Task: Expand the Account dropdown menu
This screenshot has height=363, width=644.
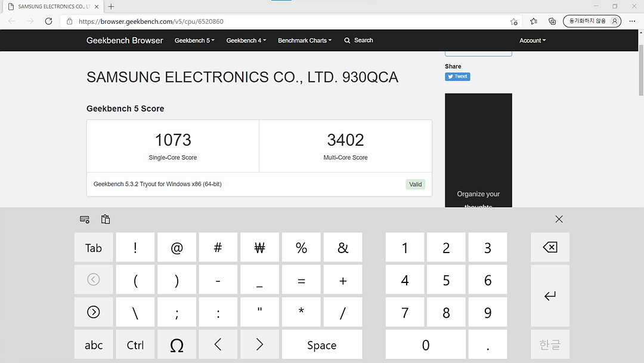Action: click(x=532, y=40)
